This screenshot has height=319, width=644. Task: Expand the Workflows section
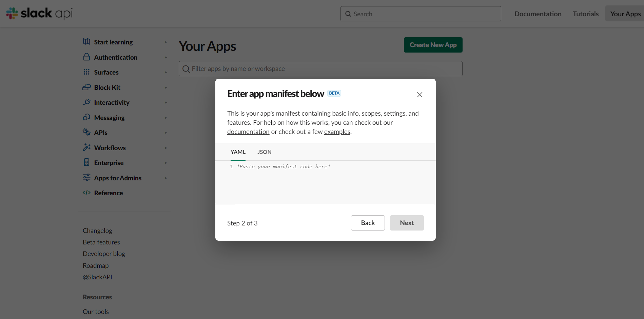[x=166, y=148]
